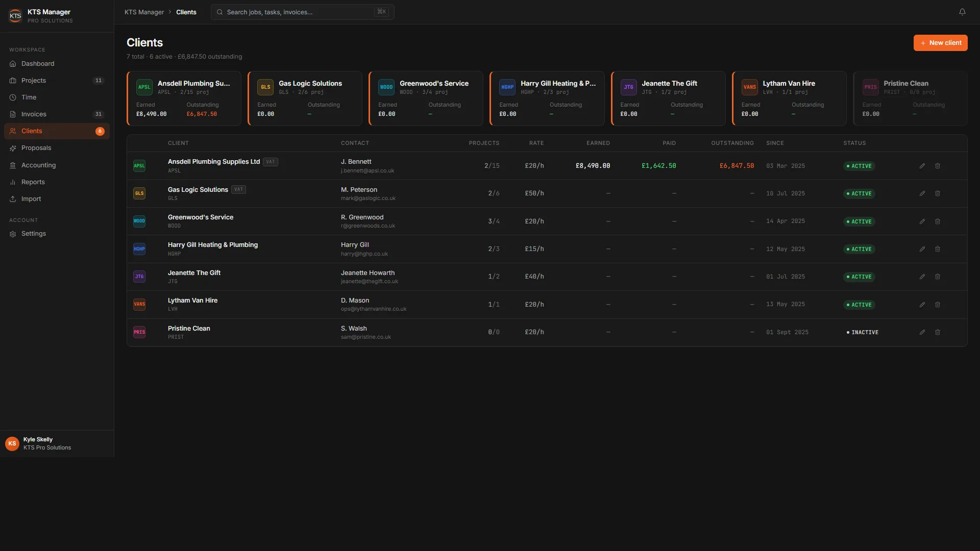Open the Pristine Clean summary card
The image size is (980, 551).
(910, 98)
